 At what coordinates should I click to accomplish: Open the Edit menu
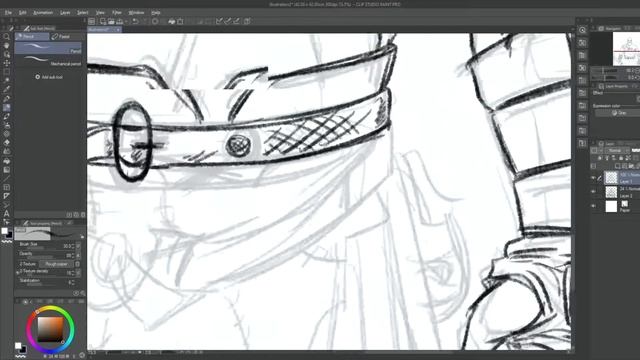pos(22,13)
